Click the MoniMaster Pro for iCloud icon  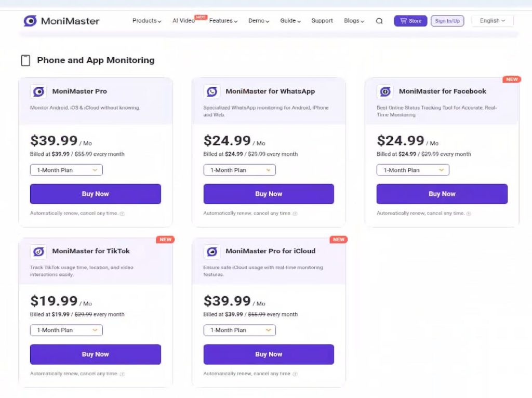pos(212,252)
